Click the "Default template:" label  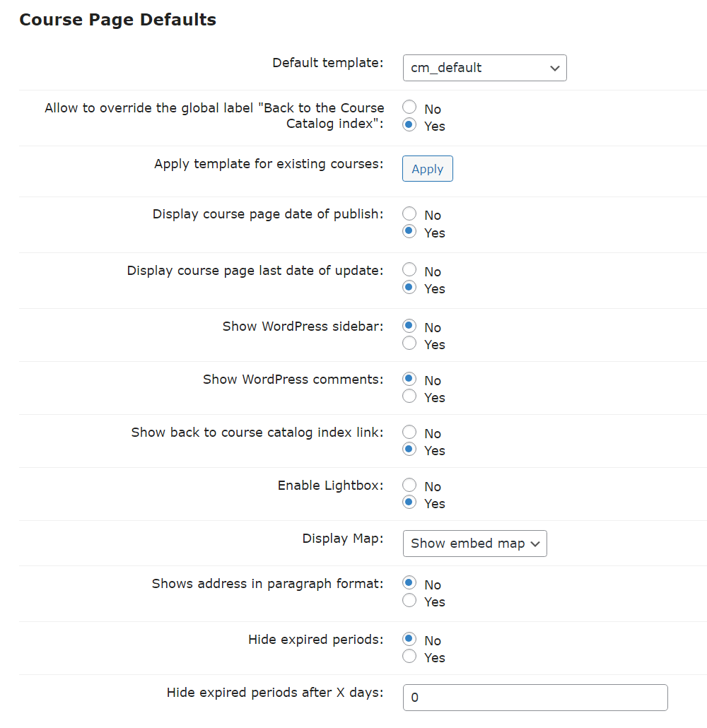(328, 63)
